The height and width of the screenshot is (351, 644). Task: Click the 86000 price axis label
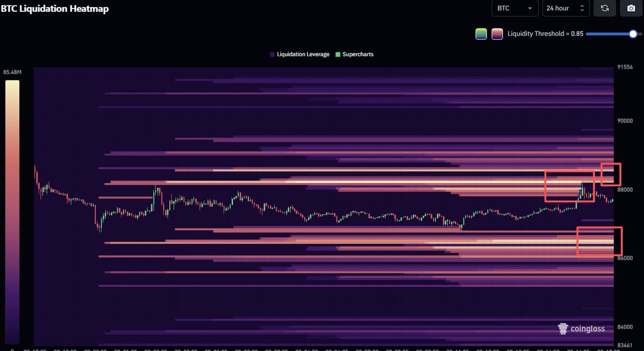(x=626, y=258)
